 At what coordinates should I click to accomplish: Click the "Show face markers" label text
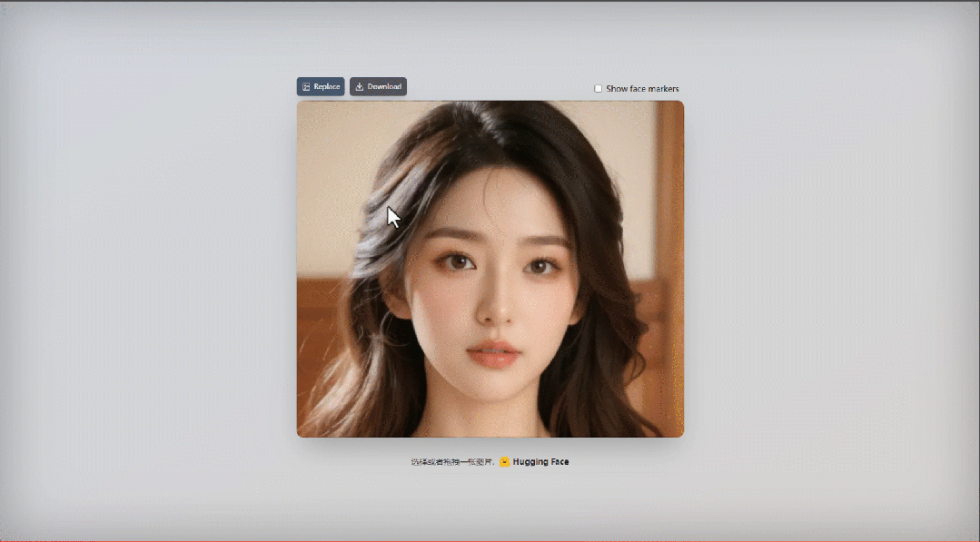pos(642,89)
